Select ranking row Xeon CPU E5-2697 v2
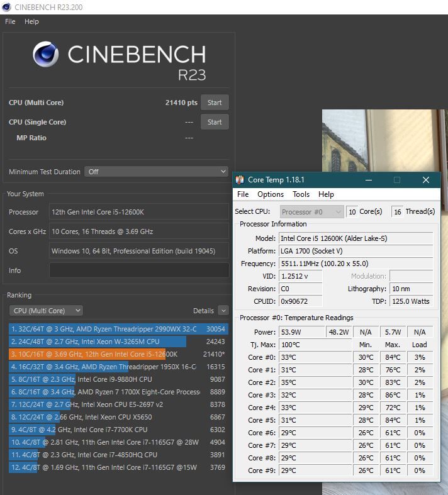The width and height of the screenshot is (448, 495). tap(118, 404)
